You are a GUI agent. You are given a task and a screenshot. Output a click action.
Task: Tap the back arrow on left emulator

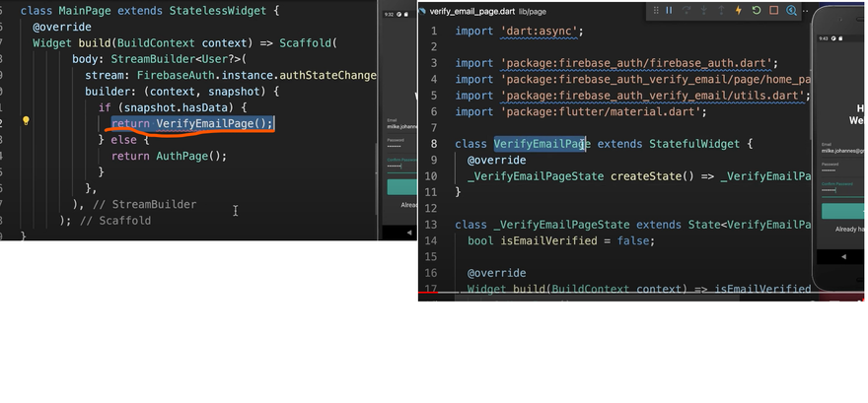pos(409,233)
